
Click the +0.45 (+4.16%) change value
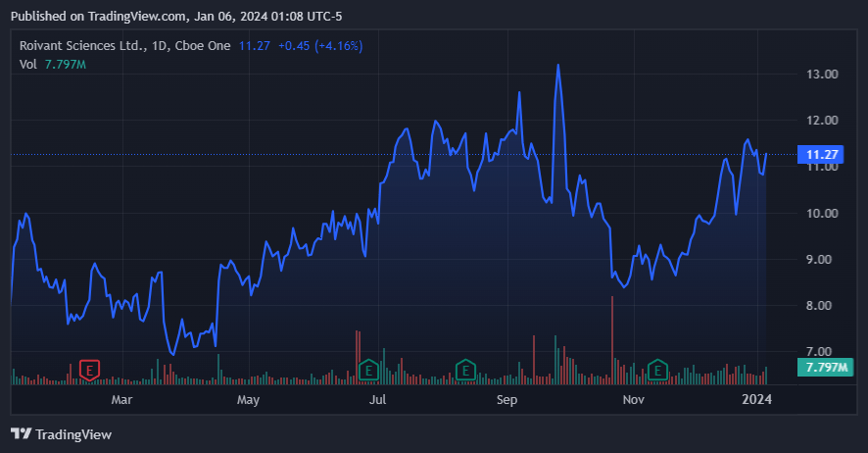[320, 46]
